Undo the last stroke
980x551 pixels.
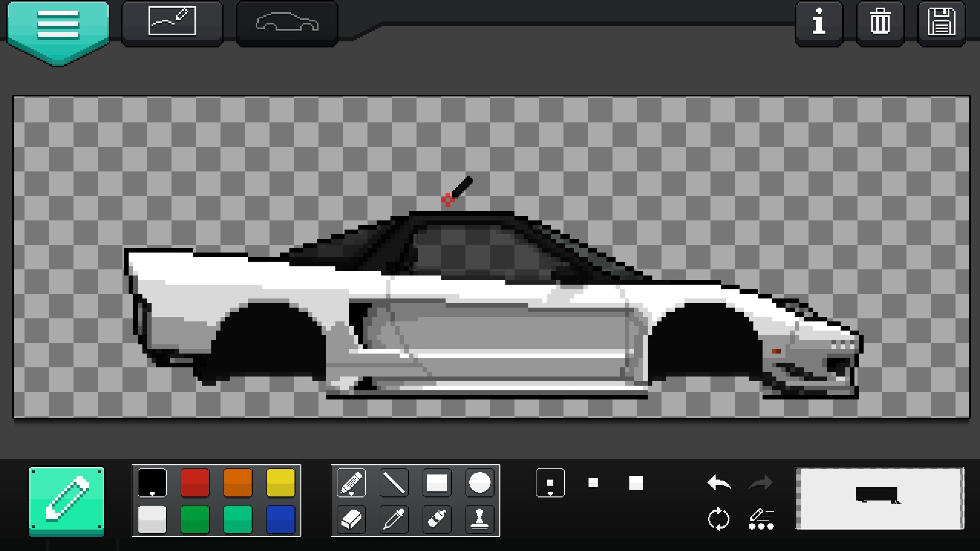point(719,483)
